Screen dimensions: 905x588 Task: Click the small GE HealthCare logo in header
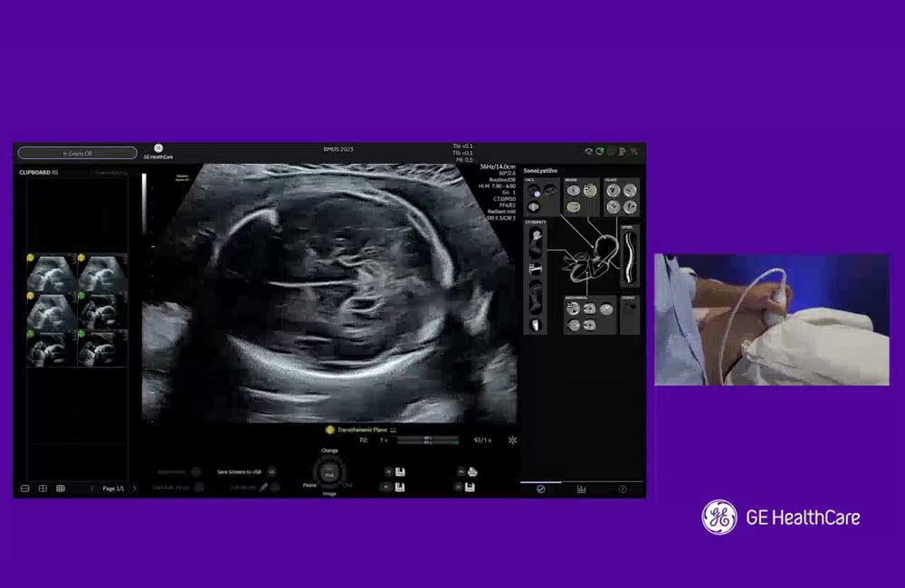[x=158, y=152]
